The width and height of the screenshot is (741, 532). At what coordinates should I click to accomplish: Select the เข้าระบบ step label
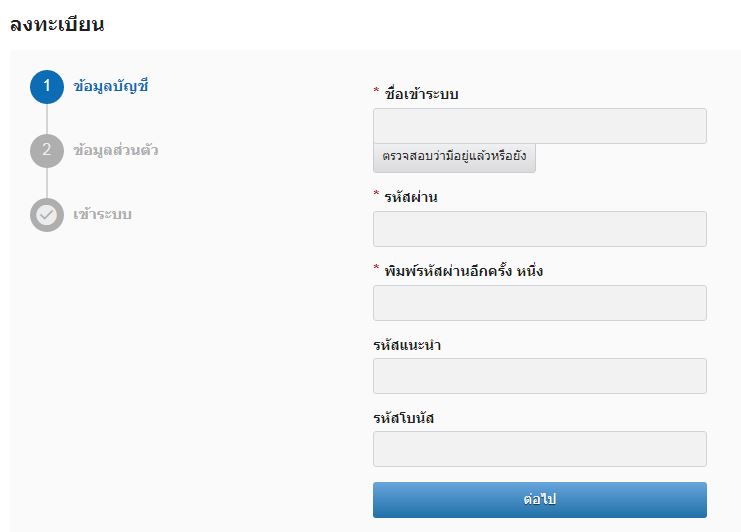pos(103,215)
